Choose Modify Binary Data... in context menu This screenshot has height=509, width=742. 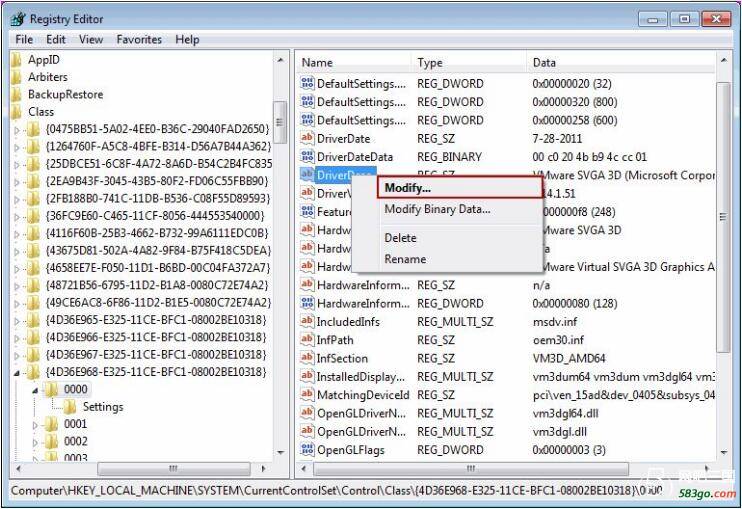pyautogui.click(x=437, y=209)
